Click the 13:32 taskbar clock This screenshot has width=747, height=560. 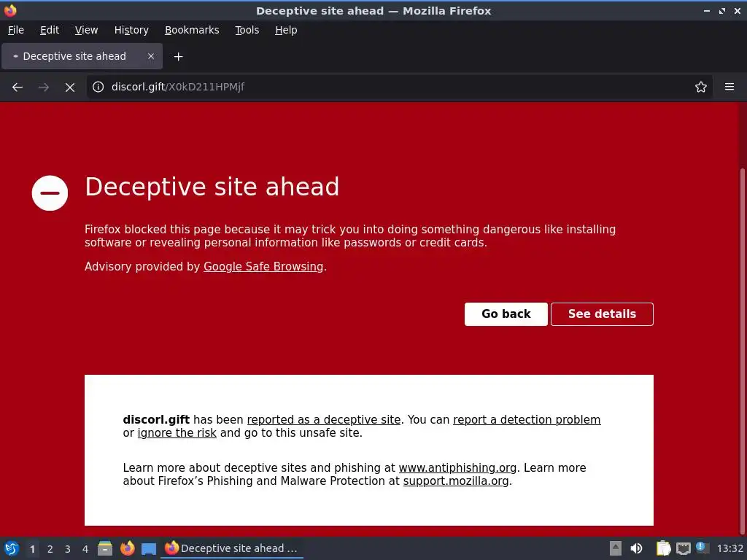(x=729, y=548)
